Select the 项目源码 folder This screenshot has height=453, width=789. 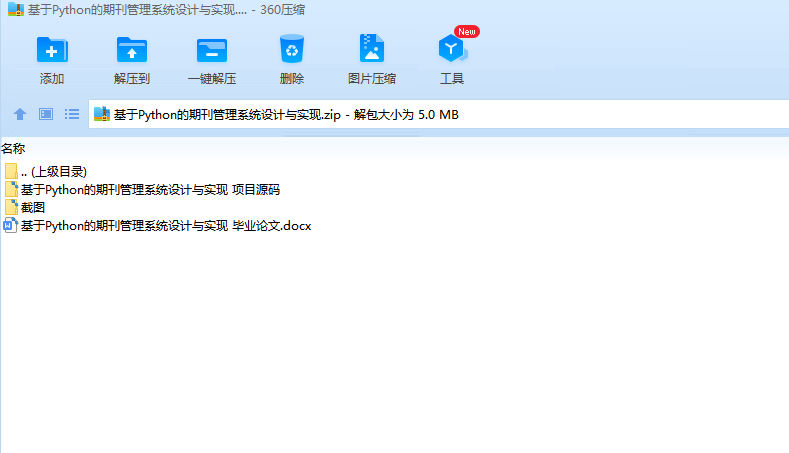pos(142,190)
